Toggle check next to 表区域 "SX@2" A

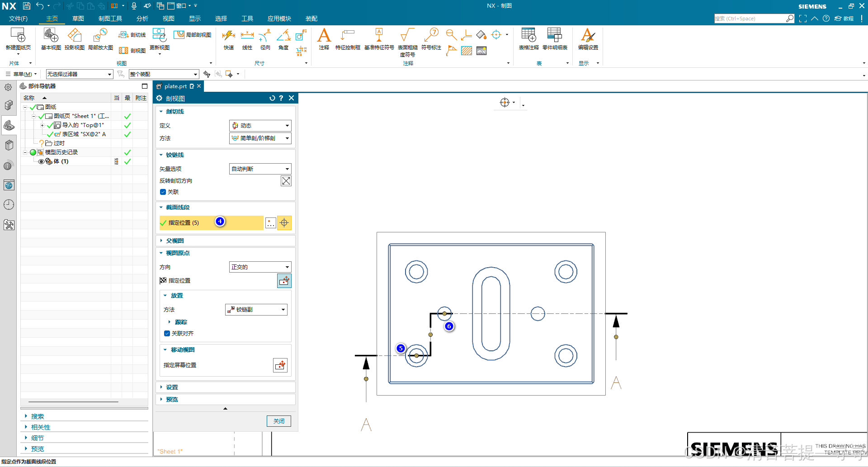tap(50, 134)
